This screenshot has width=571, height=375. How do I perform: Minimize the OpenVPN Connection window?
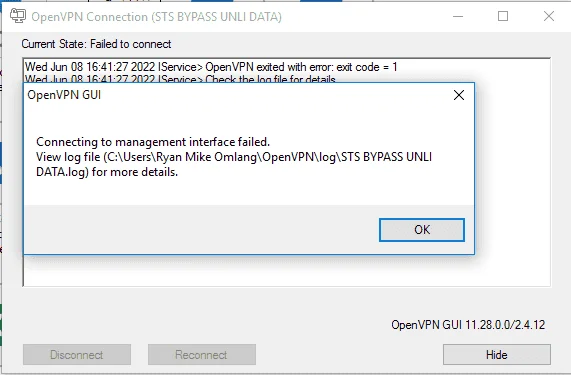coord(458,16)
